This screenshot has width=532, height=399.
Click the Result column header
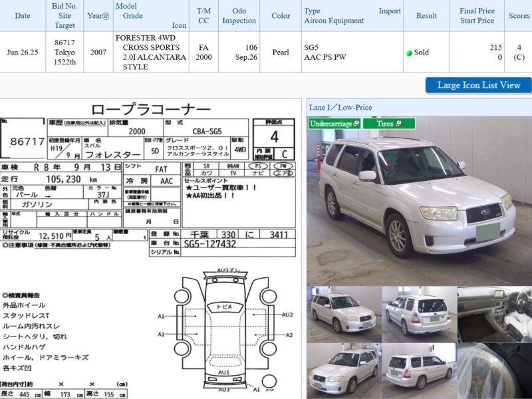click(x=426, y=15)
